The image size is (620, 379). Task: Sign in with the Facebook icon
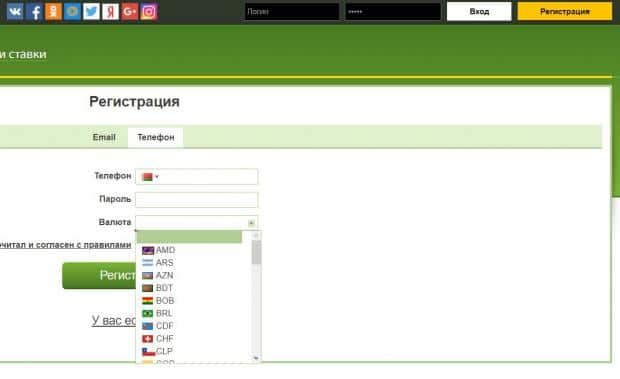point(34,11)
